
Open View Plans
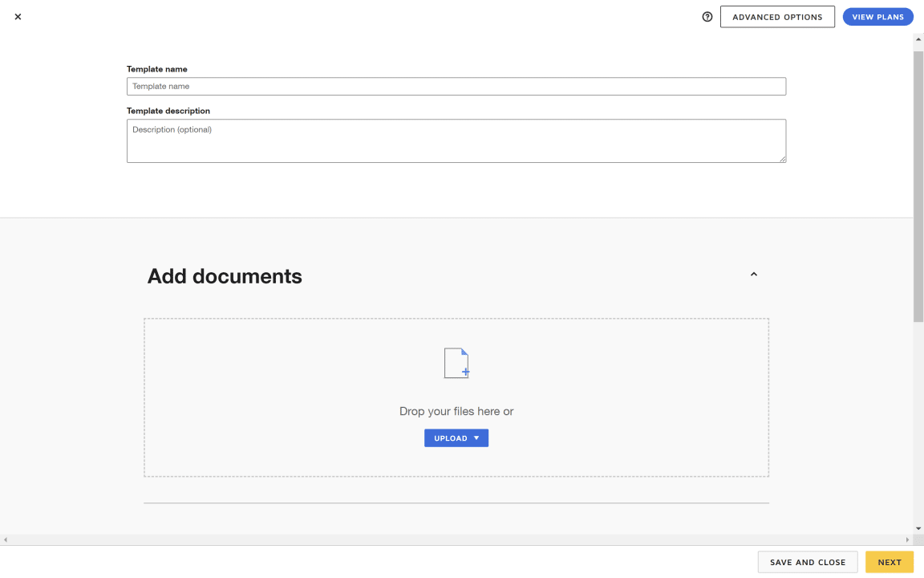click(x=877, y=16)
